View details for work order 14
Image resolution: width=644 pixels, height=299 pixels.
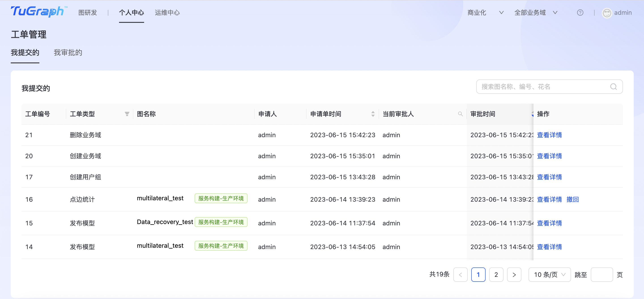coord(549,247)
